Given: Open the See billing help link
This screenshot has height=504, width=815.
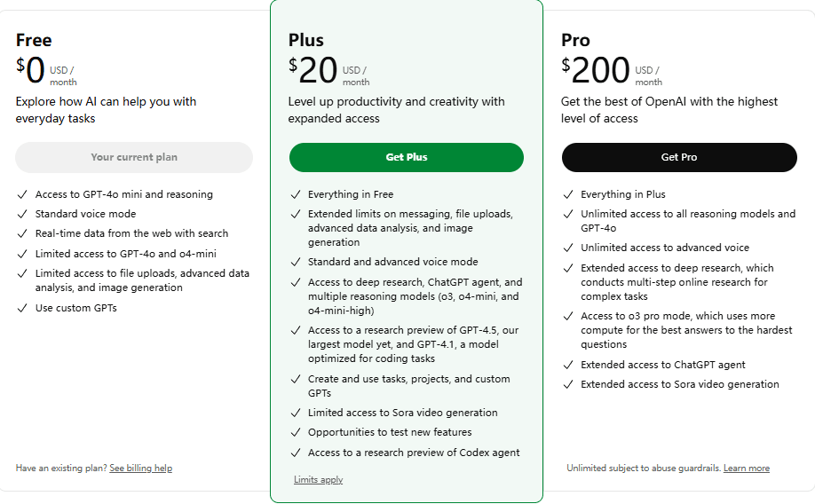Looking at the screenshot, I should 140,468.
